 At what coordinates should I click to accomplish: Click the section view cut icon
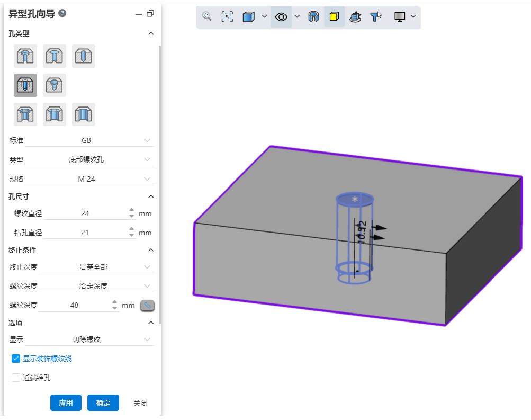click(313, 16)
